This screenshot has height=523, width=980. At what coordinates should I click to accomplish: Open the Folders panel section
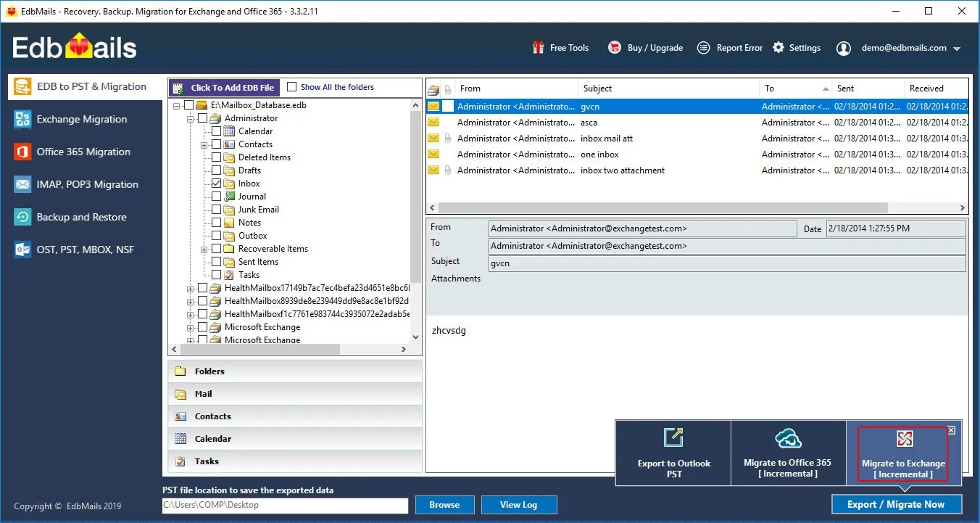[295, 371]
